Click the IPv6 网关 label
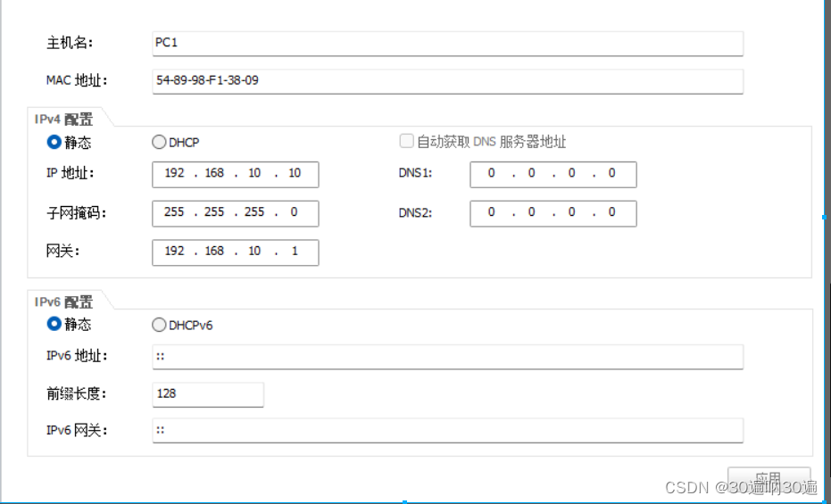The image size is (831, 504). pyautogui.click(x=77, y=431)
